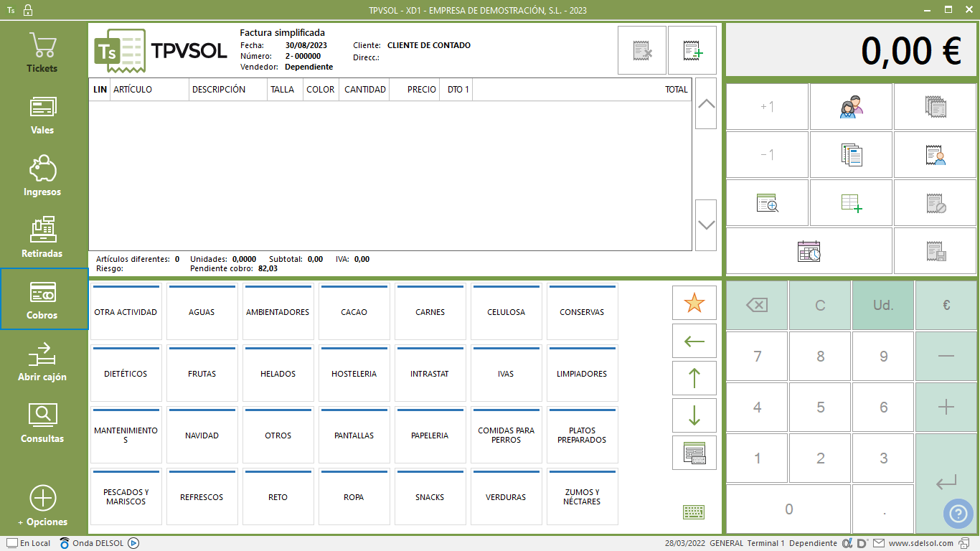980x551 pixels.
Task: Click the save ticket floppy icon
Action: 936,251
